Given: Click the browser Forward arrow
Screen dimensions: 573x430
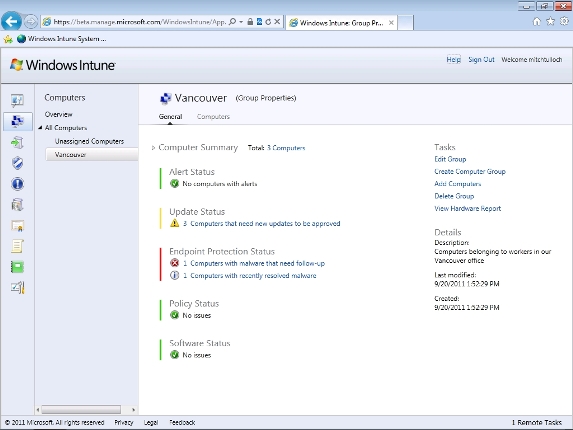Looking at the screenshot, I should pos(31,22).
